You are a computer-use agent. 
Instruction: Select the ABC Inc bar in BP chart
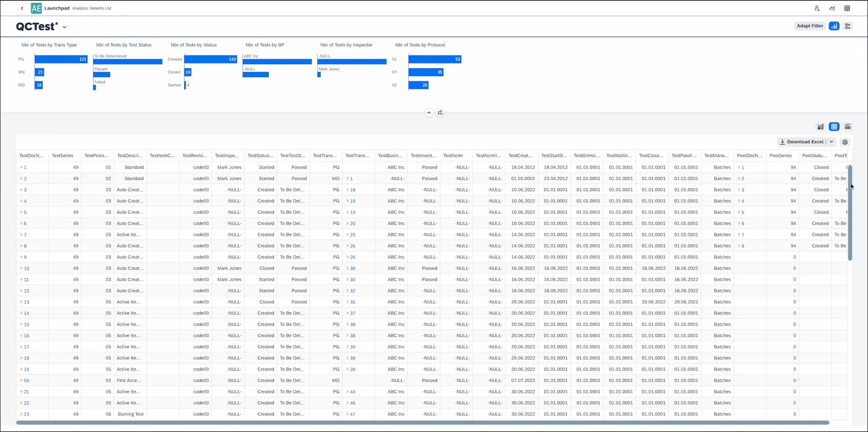(x=277, y=61)
